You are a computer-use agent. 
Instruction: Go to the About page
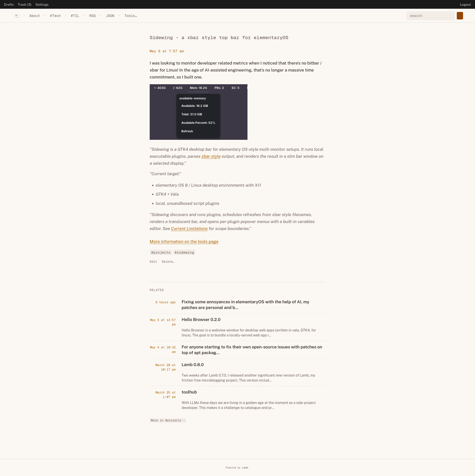[34, 16]
